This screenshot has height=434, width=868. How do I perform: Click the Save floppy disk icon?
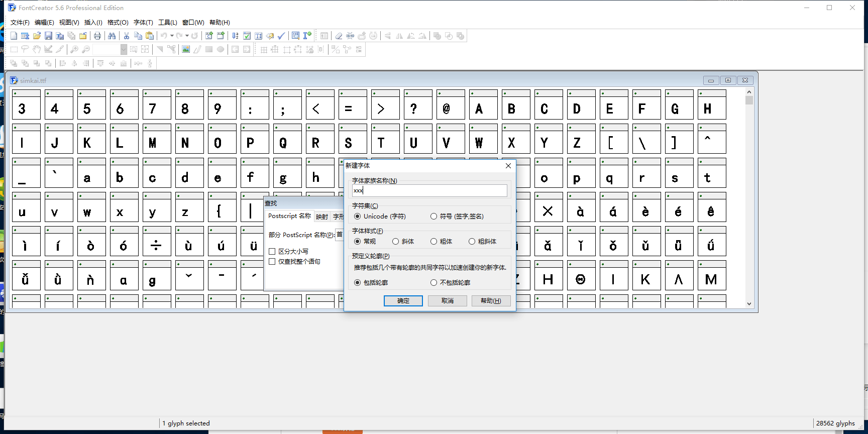coord(48,36)
